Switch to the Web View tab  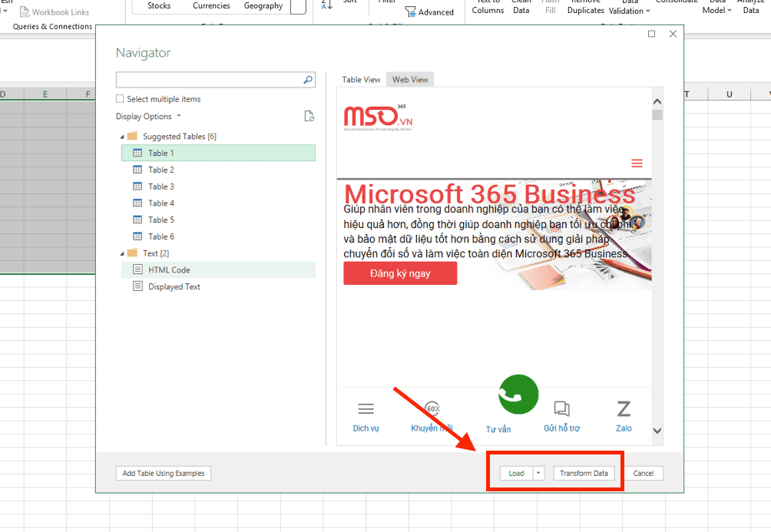(x=410, y=80)
